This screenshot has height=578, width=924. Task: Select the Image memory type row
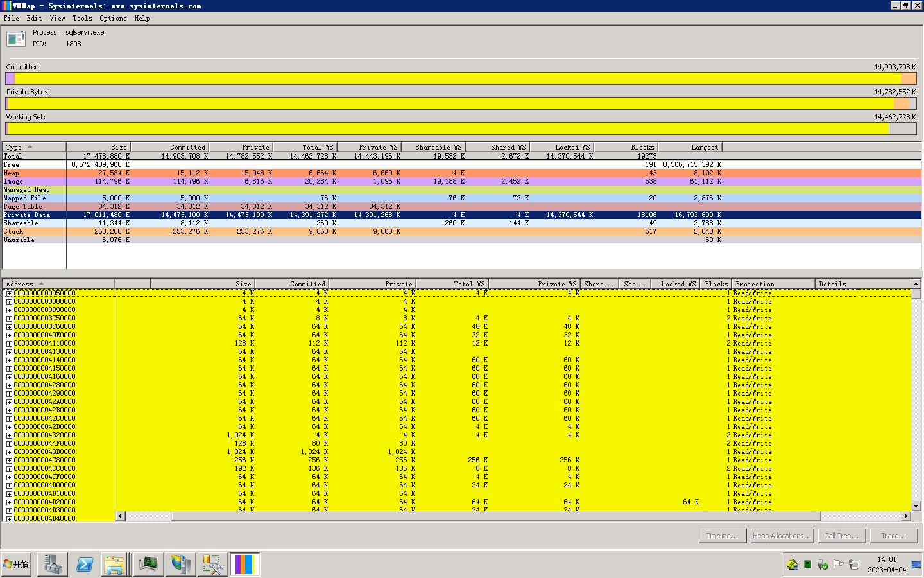[x=462, y=182]
